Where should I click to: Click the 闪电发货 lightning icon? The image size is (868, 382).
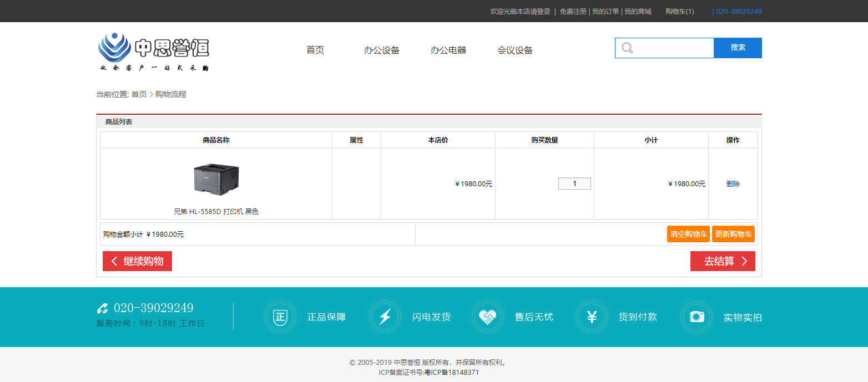385,317
